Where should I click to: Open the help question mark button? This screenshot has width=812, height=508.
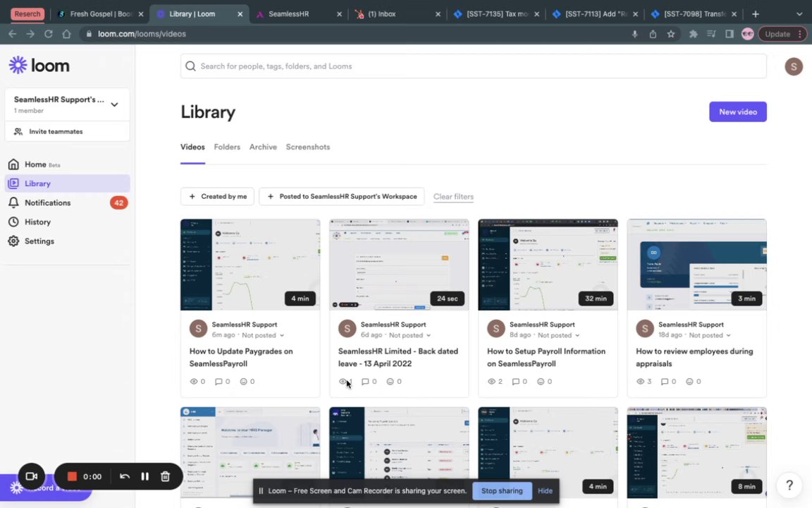(x=789, y=485)
